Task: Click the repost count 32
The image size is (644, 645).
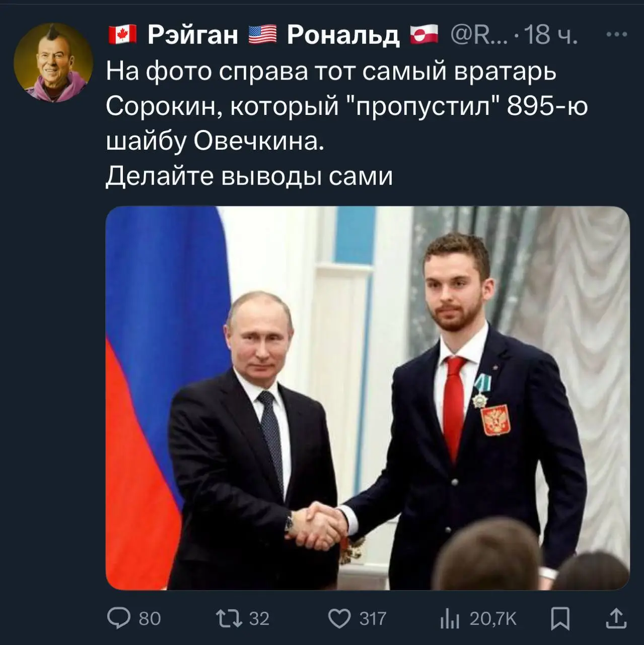Action: click(259, 618)
